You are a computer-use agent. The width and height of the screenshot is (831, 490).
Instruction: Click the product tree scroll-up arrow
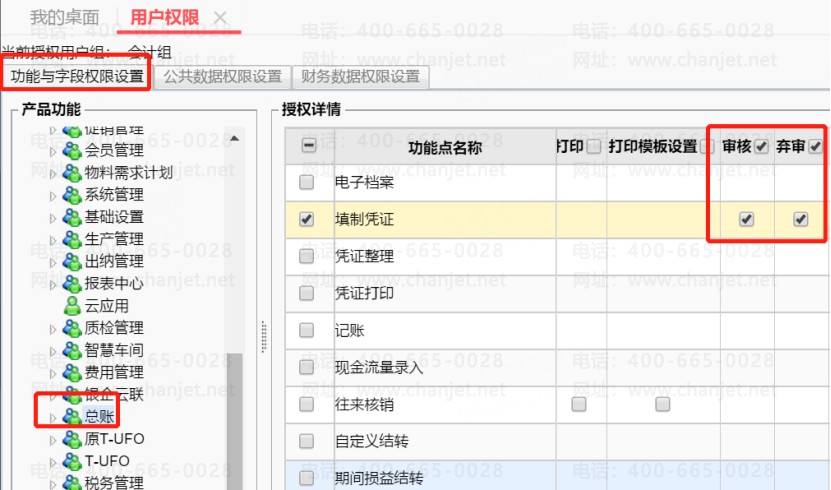click(x=234, y=138)
